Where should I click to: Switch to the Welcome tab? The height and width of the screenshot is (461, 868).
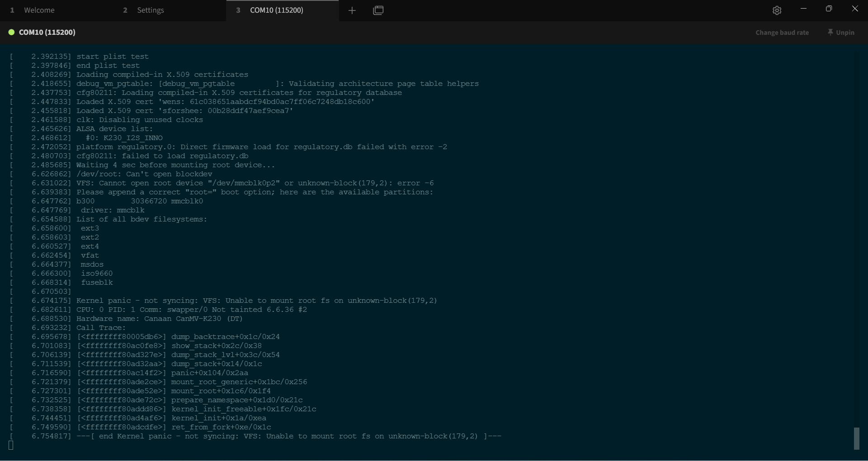pyautogui.click(x=39, y=10)
